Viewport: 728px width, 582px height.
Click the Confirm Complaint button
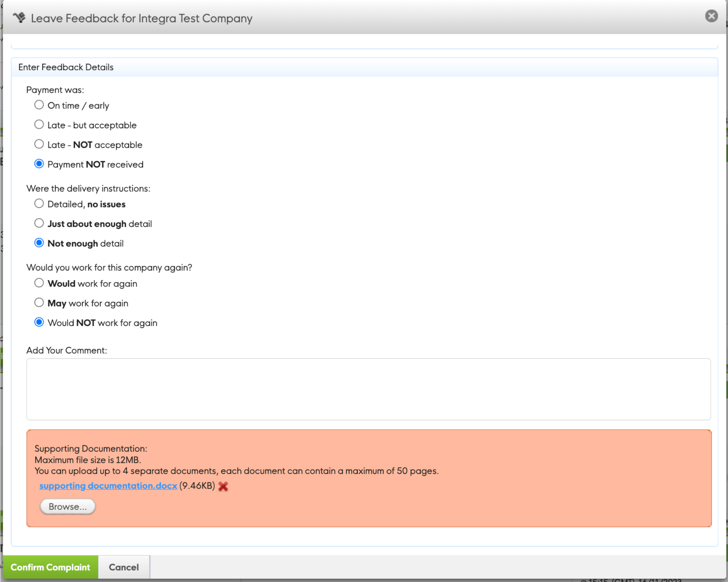pyautogui.click(x=50, y=567)
